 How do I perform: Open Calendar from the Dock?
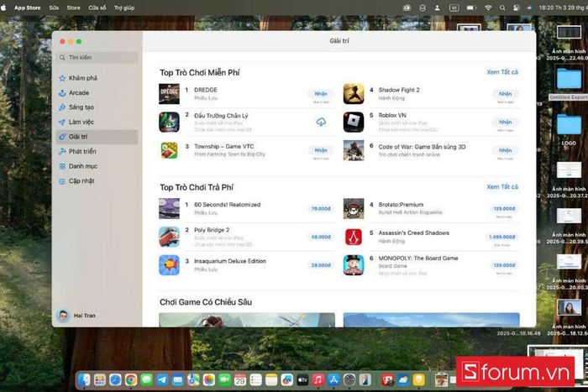240,379
